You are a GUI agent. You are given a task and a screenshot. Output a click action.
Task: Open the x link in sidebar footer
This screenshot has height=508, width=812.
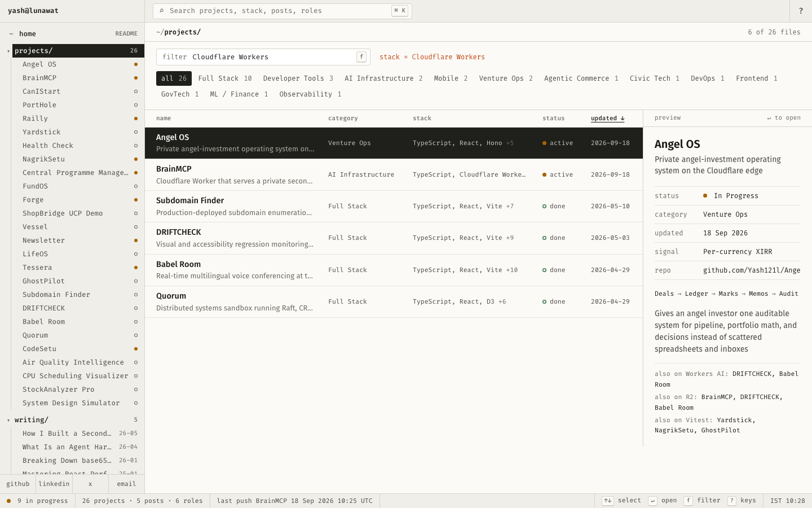[90, 484]
